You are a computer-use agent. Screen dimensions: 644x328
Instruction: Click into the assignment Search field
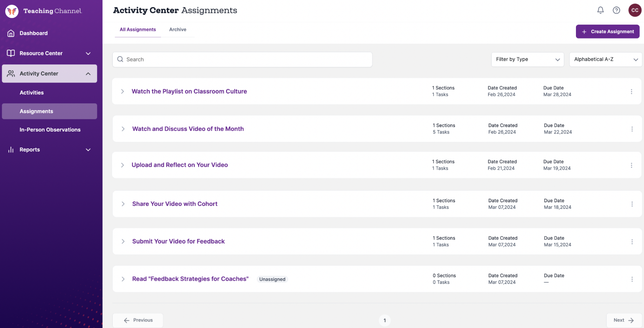(x=242, y=60)
